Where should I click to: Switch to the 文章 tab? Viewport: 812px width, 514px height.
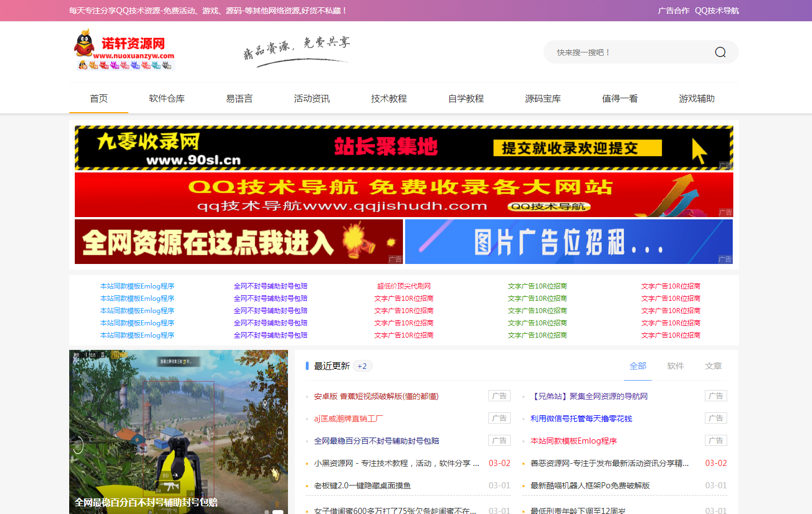coord(713,366)
